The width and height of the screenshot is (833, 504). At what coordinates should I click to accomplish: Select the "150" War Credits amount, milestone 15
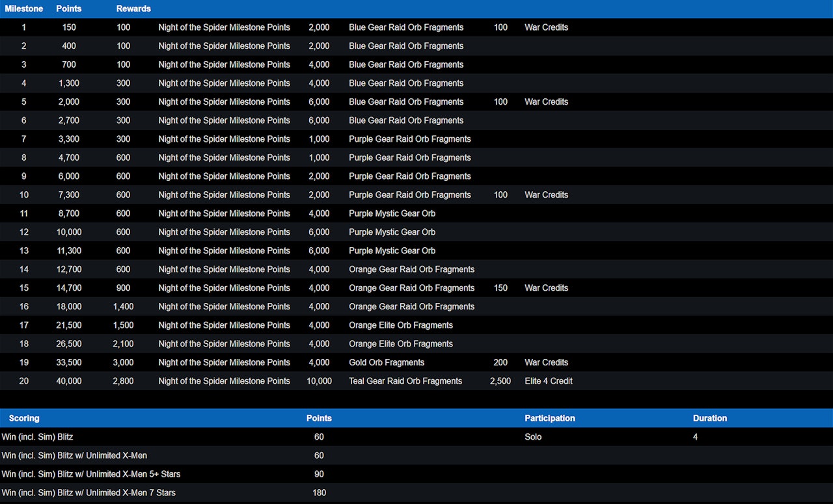500,288
